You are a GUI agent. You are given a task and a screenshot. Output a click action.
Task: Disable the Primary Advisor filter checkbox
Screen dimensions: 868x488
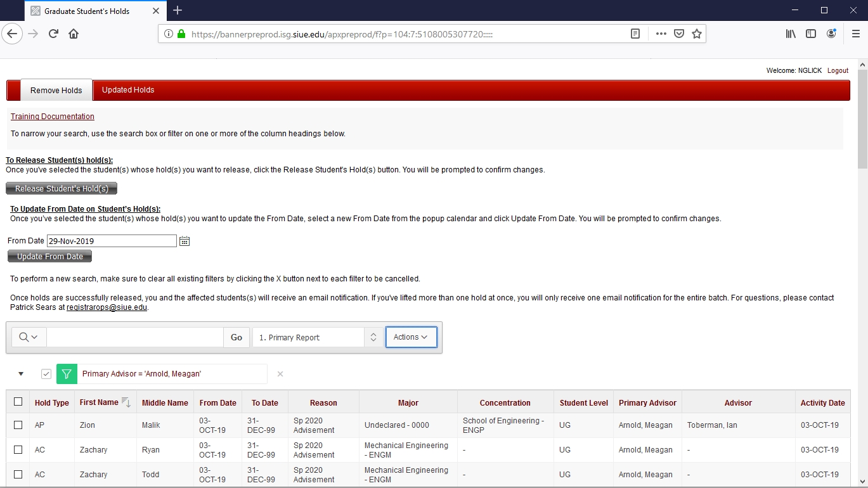46,374
